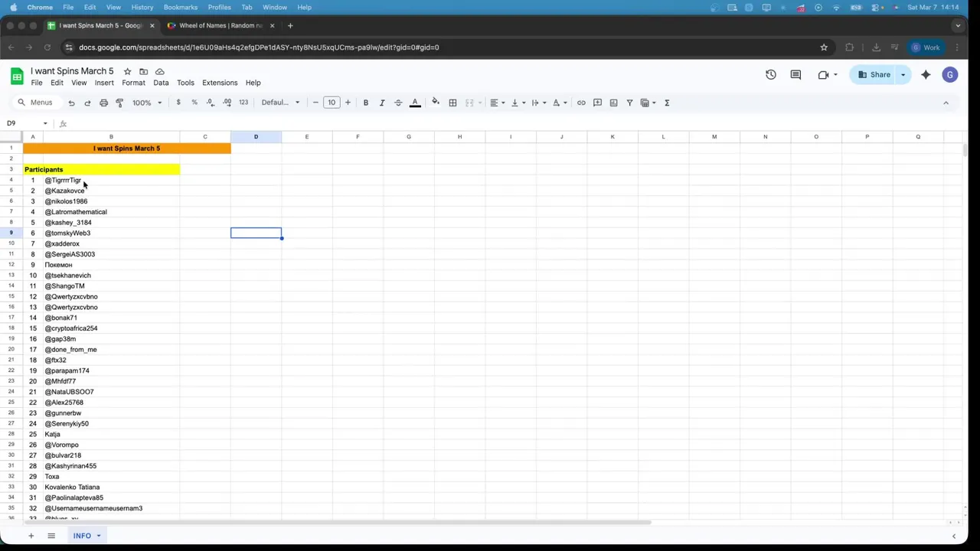The width and height of the screenshot is (980, 551).
Task: Increase decimal places
Action: (x=227, y=103)
